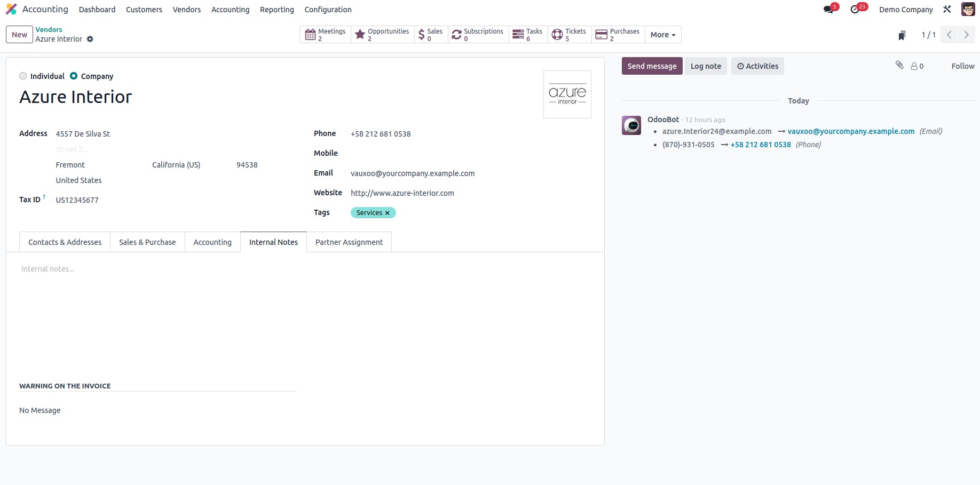Click Vendors breadcrumb link
980x485 pixels.
point(49,30)
